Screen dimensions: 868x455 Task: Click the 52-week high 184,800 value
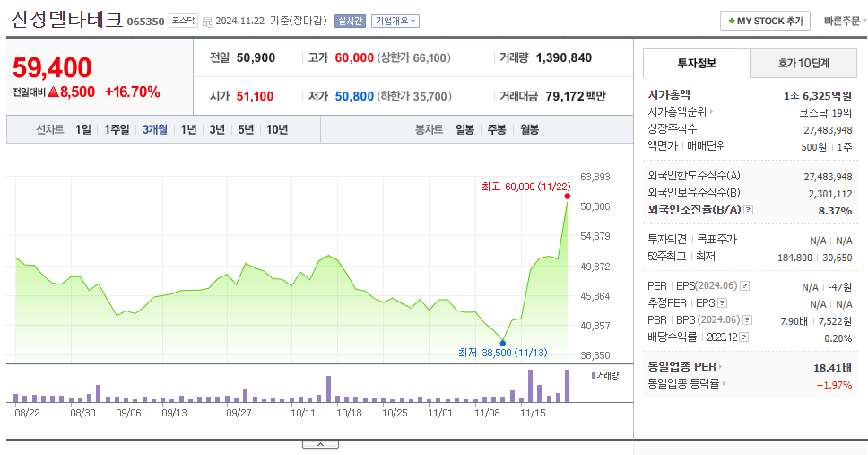pyautogui.click(x=795, y=258)
